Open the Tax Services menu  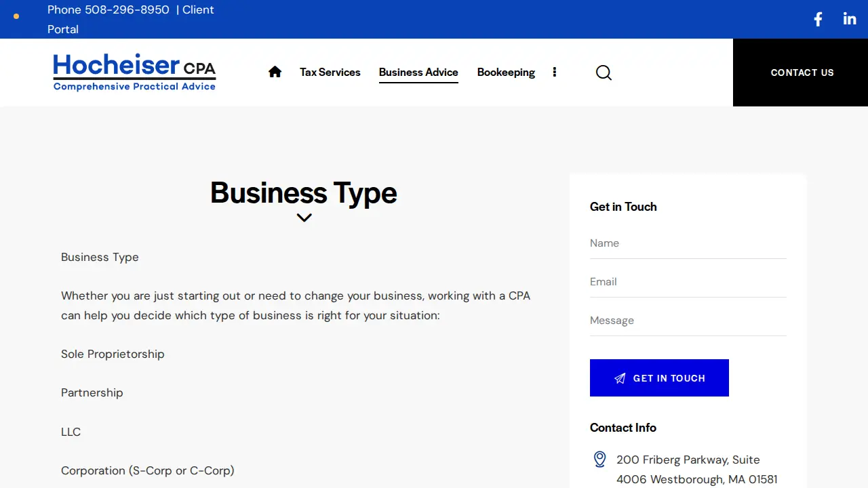tap(330, 72)
